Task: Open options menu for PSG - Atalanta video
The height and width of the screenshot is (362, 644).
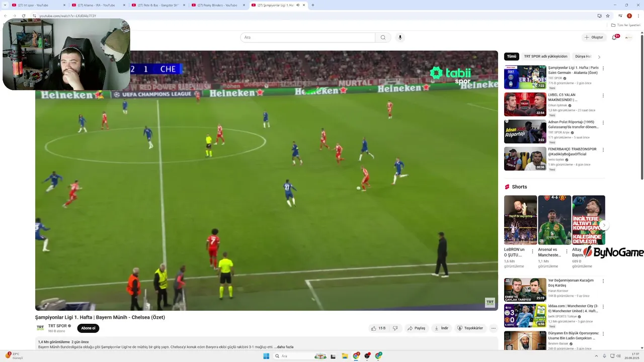Action: (x=603, y=68)
